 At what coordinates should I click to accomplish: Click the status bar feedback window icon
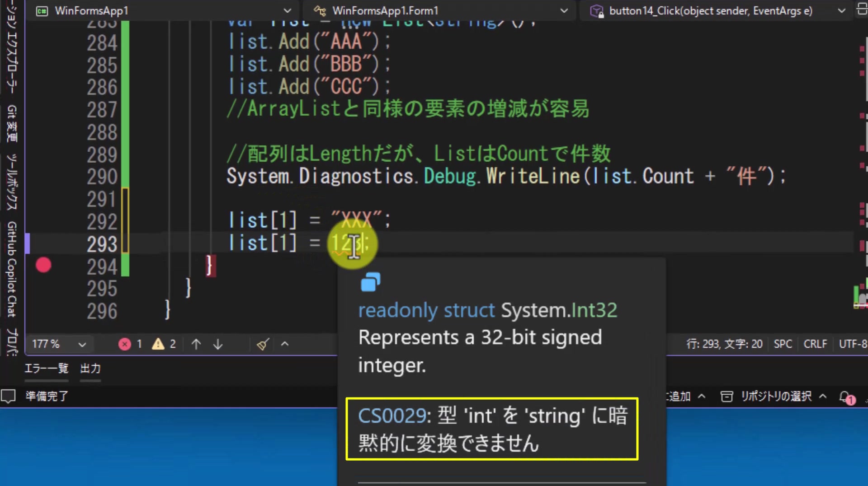tap(8, 397)
